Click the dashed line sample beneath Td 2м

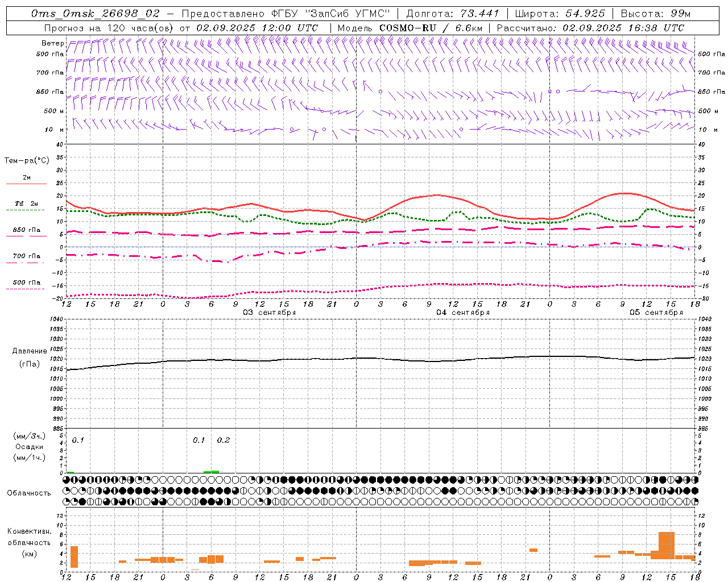coord(25,210)
